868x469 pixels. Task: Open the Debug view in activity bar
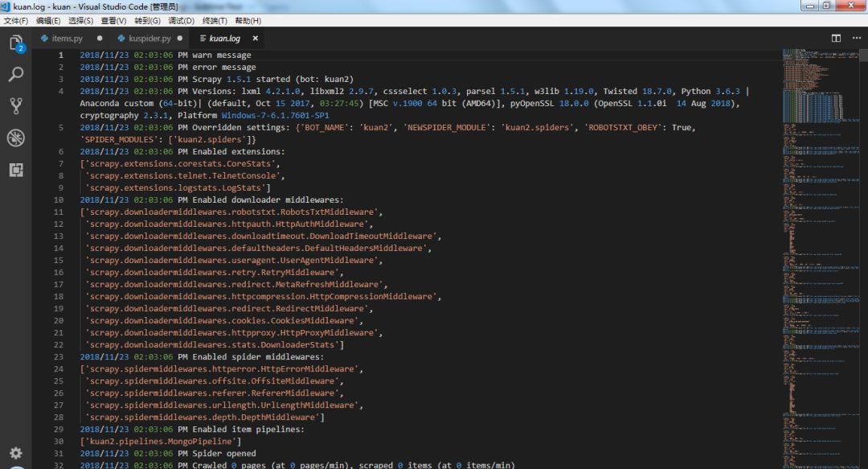16,138
